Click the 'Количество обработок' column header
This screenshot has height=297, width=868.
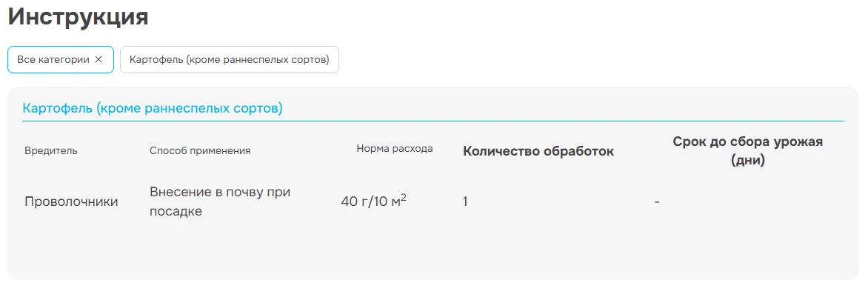point(538,152)
